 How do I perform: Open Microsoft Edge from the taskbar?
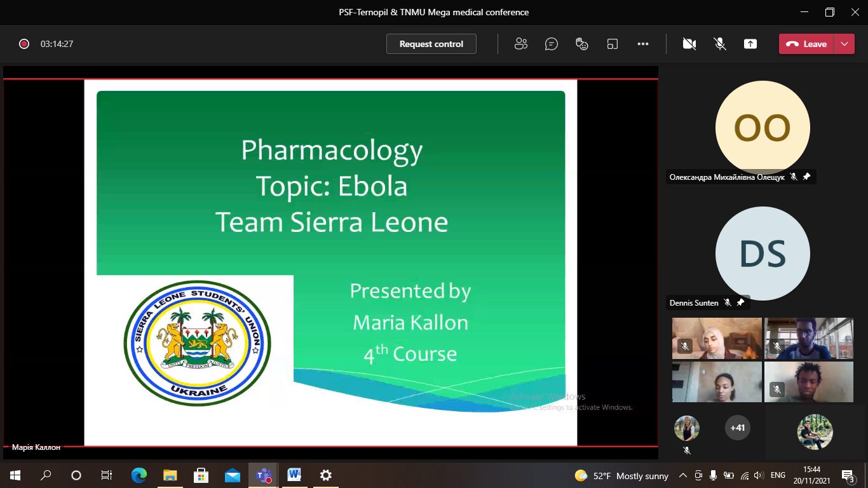(x=139, y=475)
